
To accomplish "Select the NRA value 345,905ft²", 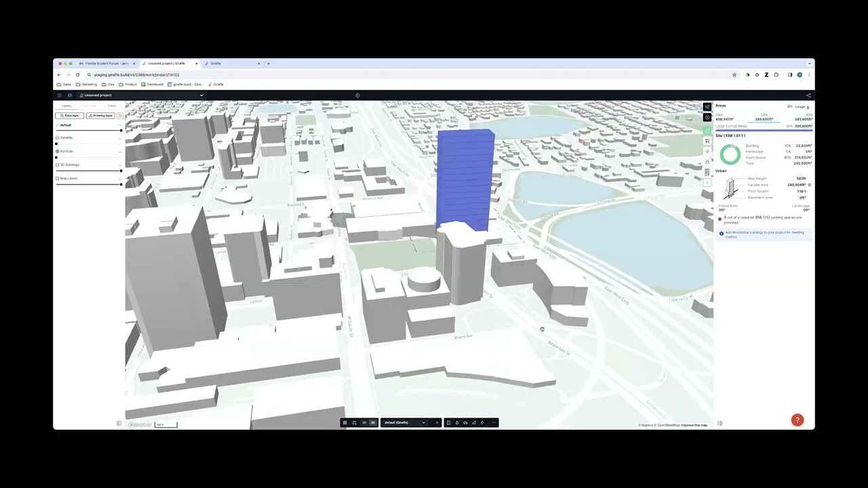I will click(803, 119).
